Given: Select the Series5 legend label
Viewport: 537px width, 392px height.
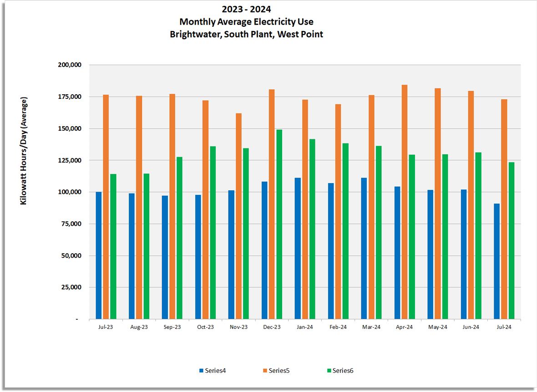Looking at the screenshot, I should click(279, 371).
